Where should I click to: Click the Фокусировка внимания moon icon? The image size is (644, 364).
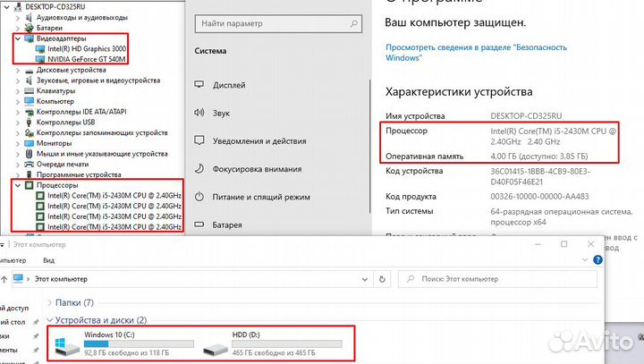coord(199,168)
